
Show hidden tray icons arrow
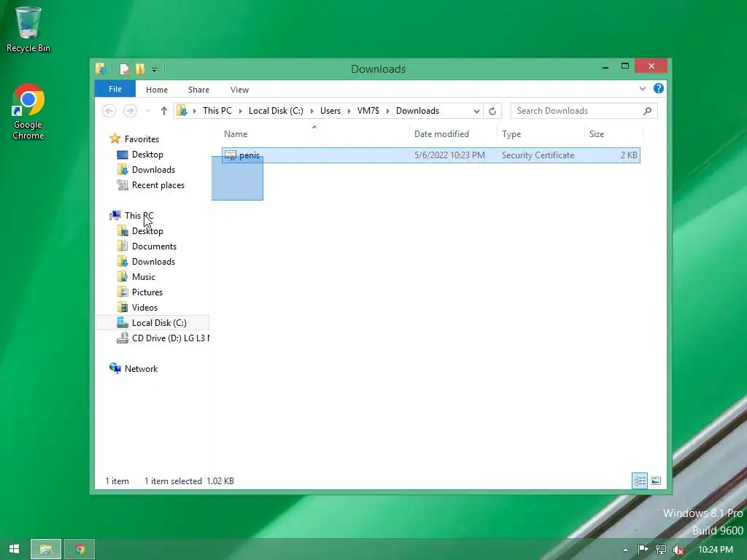(x=625, y=550)
